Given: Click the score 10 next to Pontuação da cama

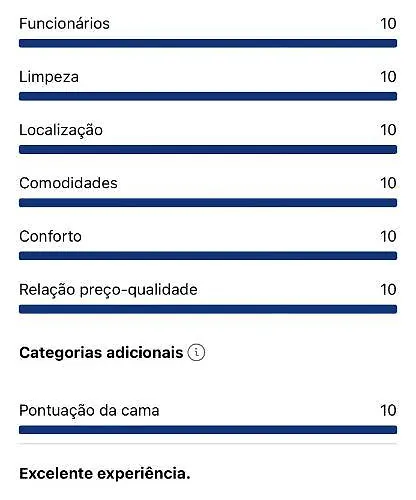Looking at the screenshot, I should 388,410.
